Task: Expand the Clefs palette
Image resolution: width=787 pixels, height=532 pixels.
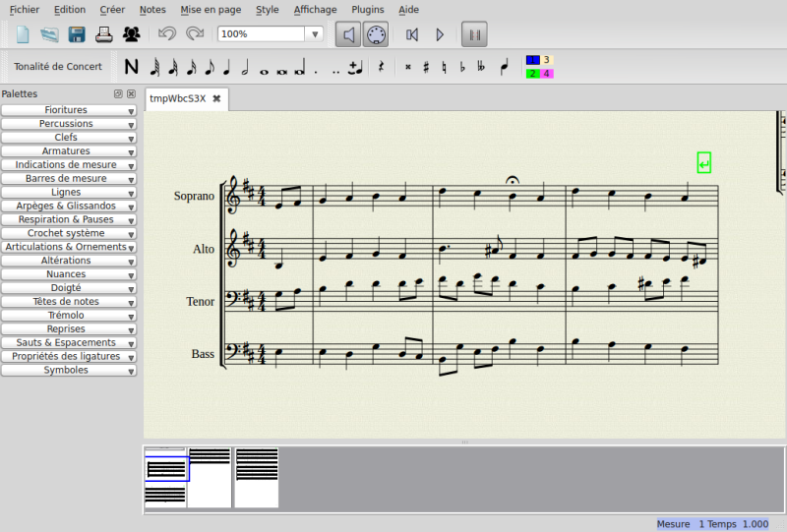Action: 68,138
